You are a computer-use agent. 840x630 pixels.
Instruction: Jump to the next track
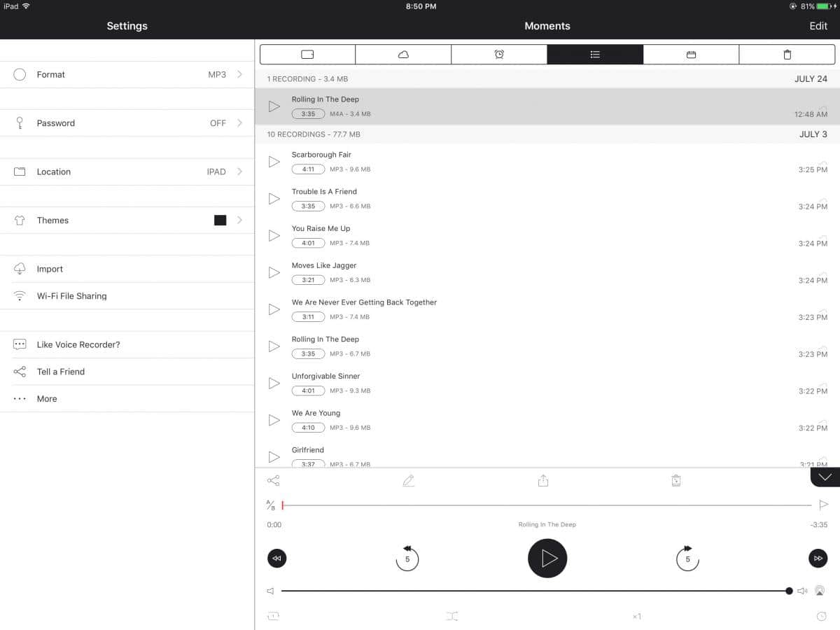818,558
